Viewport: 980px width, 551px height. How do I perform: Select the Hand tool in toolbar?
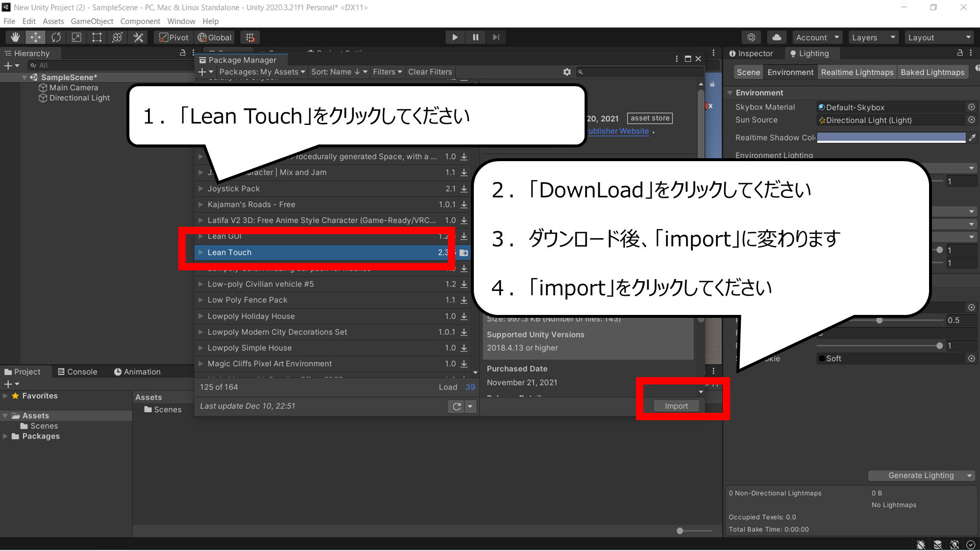point(15,37)
